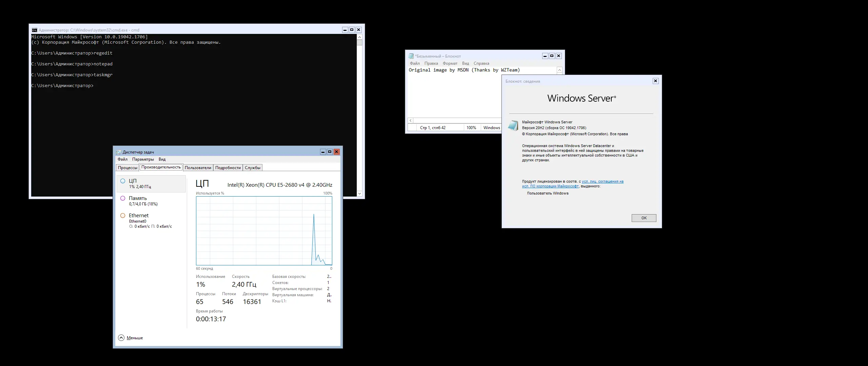The width and height of the screenshot is (868, 366).
Task: Click Notepad horizontal scroll left arrow
Action: [411, 121]
